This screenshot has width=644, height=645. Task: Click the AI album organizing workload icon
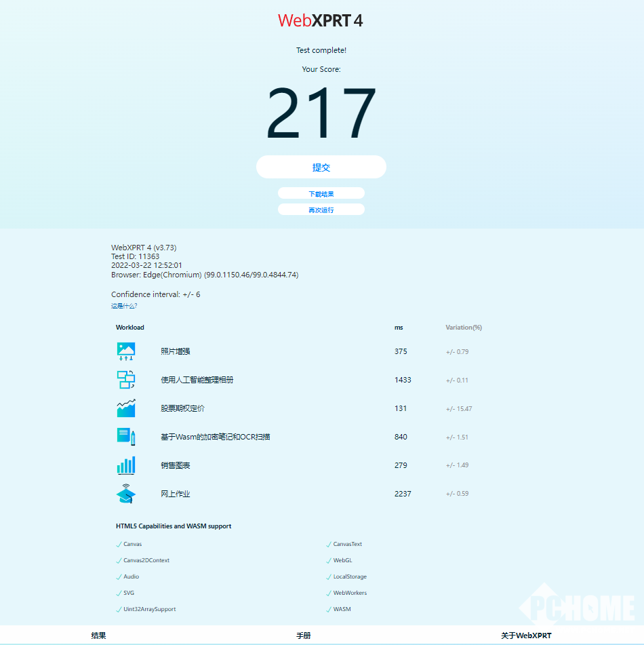[126, 380]
